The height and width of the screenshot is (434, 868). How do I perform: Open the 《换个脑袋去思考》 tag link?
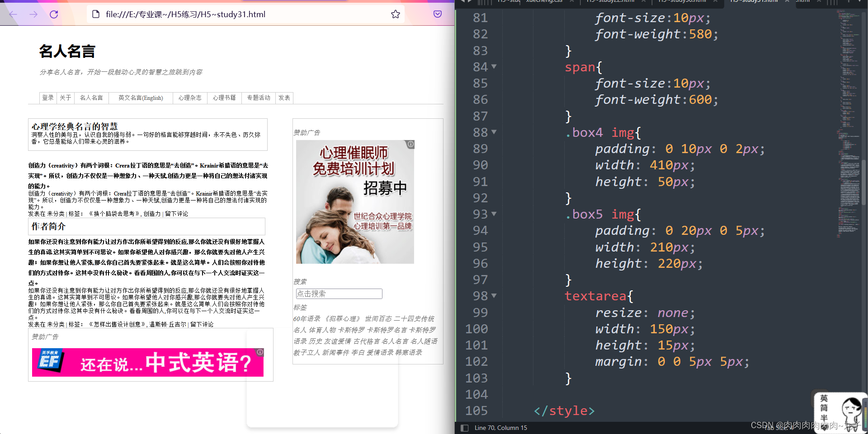click(113, 214)
